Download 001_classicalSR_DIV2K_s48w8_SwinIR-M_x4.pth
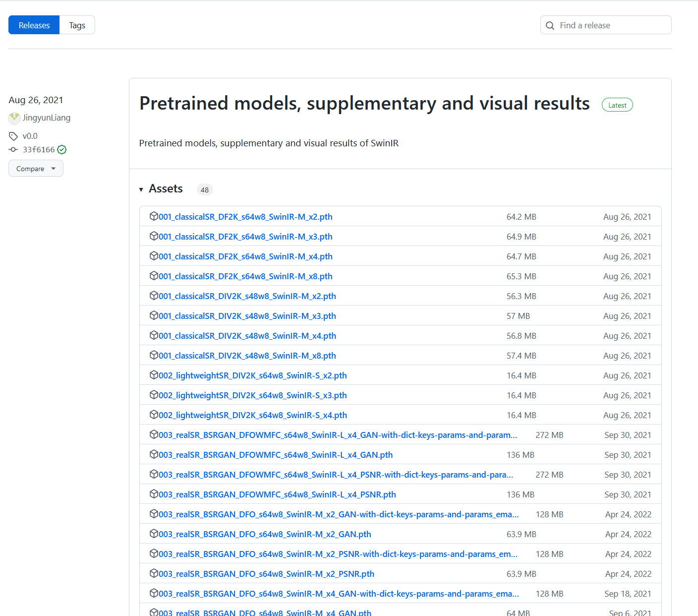 (247, 336)
